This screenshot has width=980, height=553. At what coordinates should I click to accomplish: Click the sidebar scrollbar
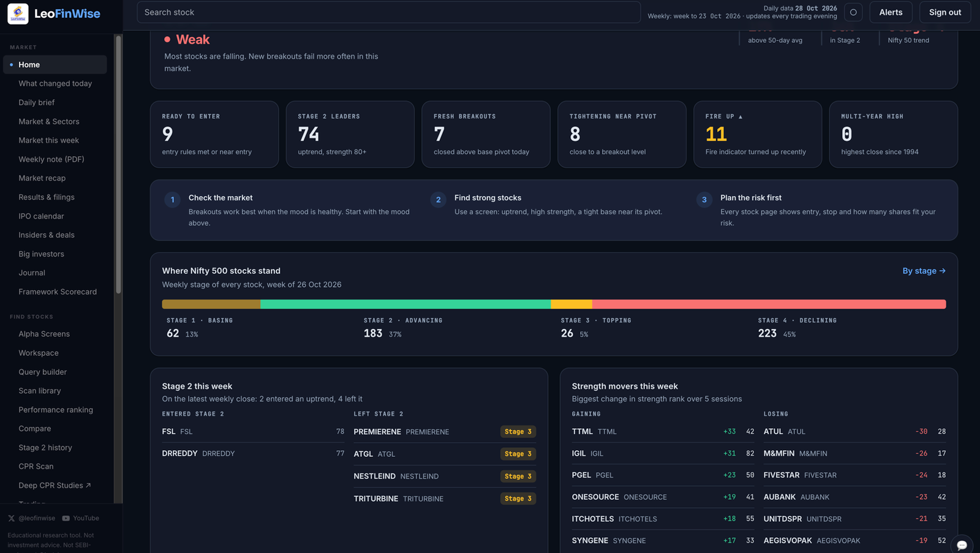click(x=119, y=164)
